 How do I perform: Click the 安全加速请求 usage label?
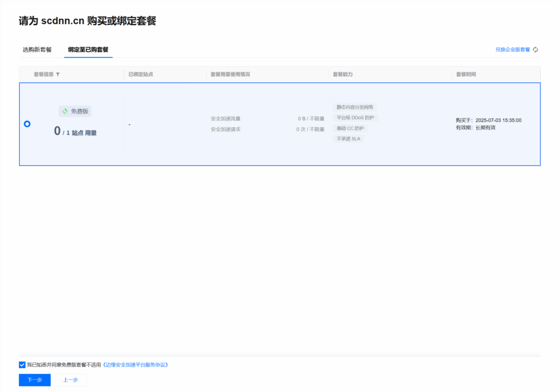(225, 129)
